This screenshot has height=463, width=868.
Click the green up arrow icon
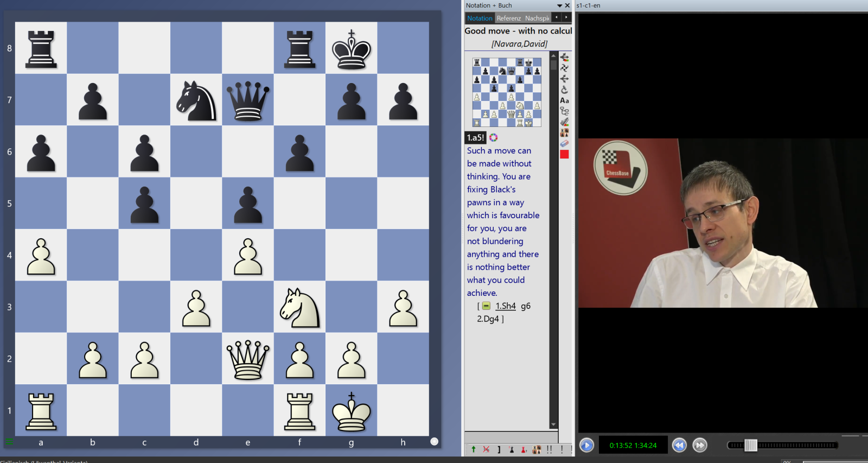tap(474, 449)
